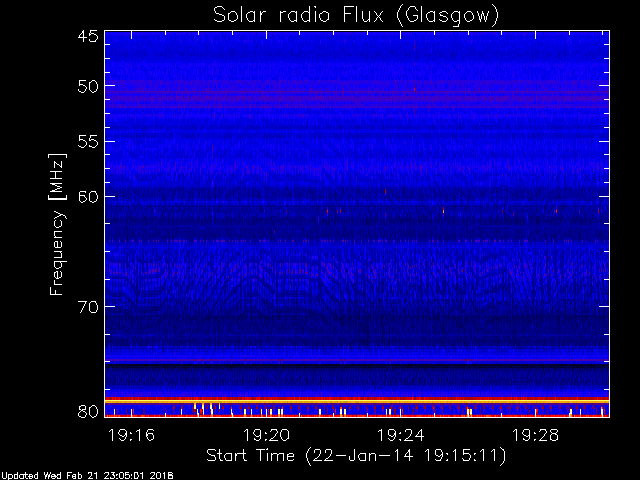Image resolution: width=640 pixels, height=480 pixels.
Task: Click the Start Time axis label
Action: pyautogui.click(x=356, y=456)
